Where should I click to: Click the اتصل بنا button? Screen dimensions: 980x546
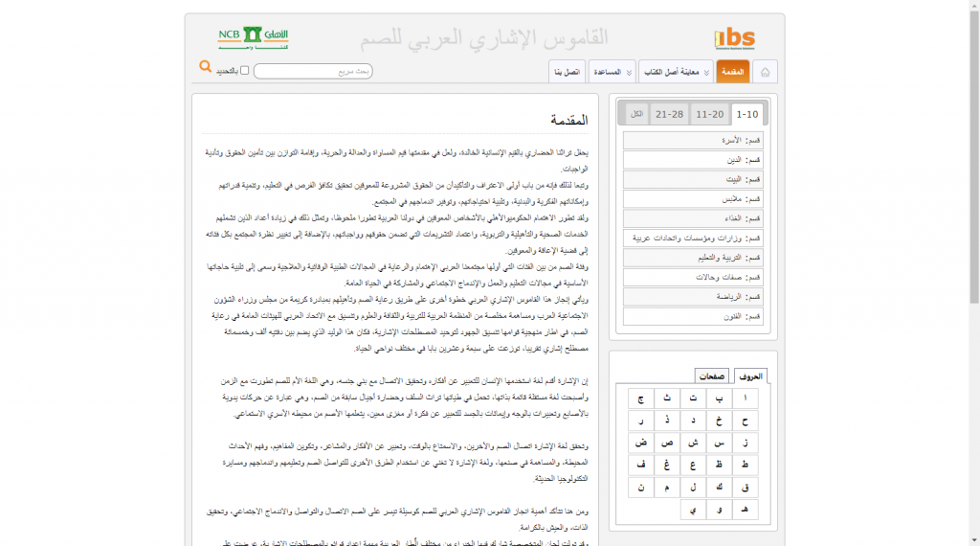point(568,72)
